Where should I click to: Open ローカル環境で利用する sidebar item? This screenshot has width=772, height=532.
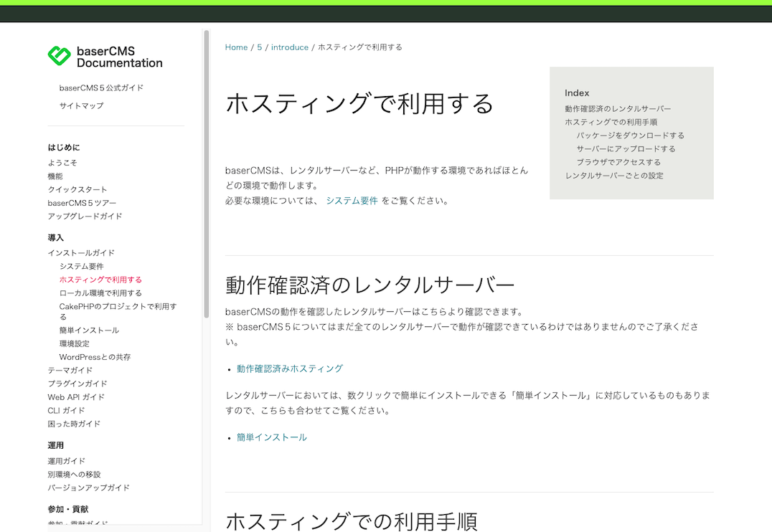(x=100, y=293)
